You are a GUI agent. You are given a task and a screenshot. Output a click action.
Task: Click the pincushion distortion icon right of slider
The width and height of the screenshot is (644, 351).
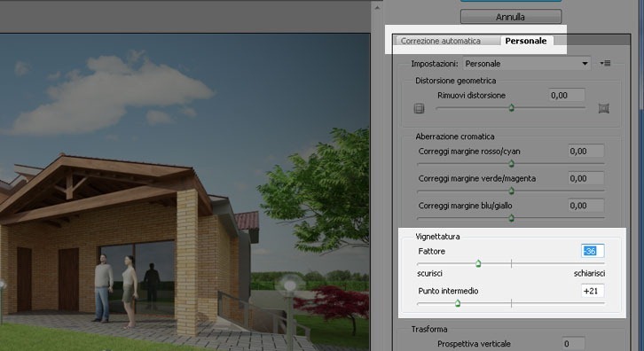(x=603, y=108)
